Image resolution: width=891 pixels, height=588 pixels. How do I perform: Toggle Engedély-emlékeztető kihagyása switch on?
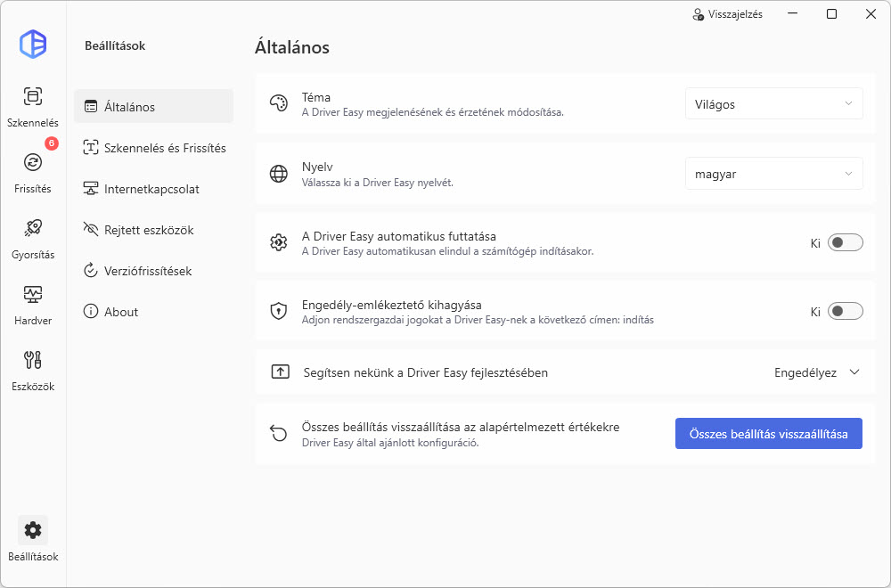click(x=845, y=311)
